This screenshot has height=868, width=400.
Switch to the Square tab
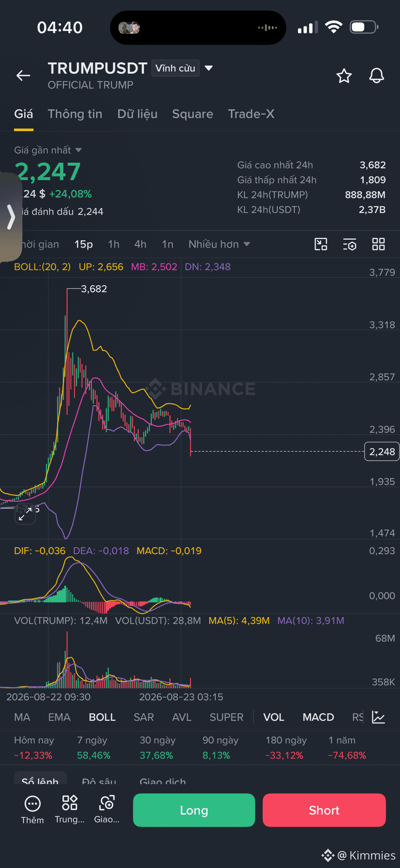point(192,114)
